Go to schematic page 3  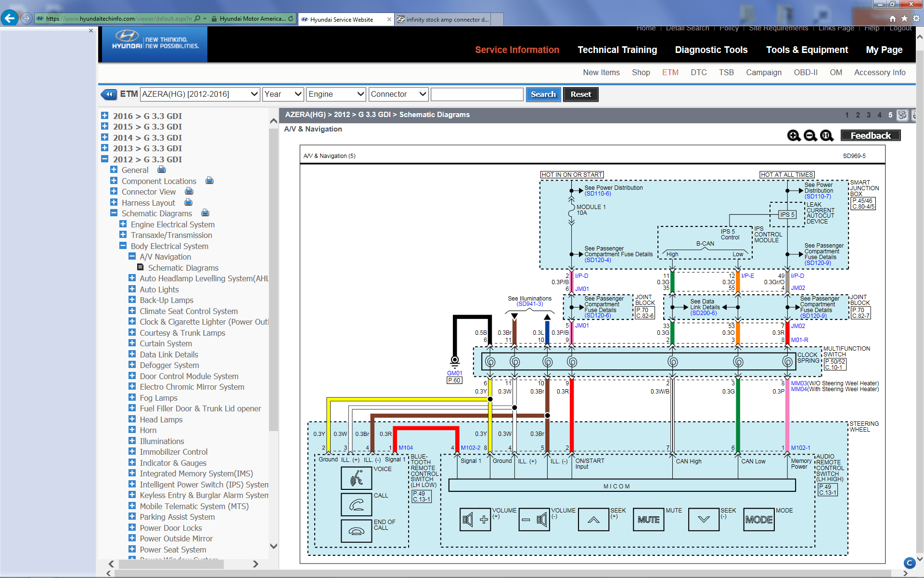(868, 115)
